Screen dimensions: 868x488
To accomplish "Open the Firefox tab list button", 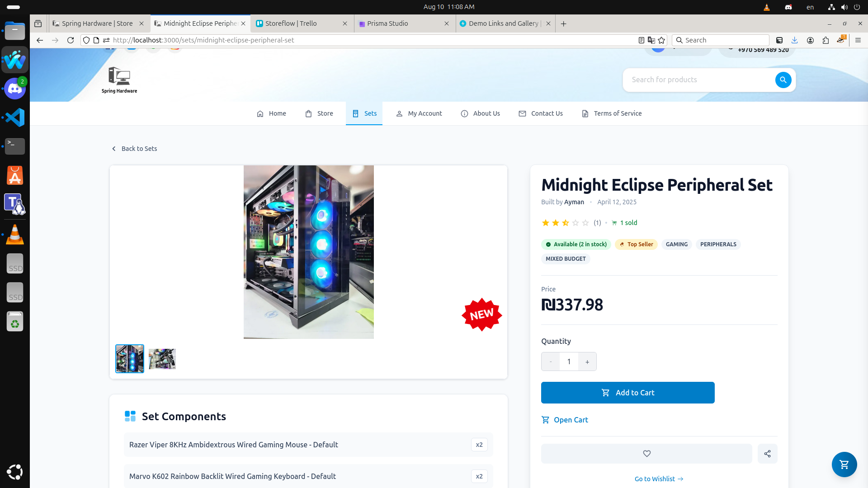I will click(x=38, y=23).
